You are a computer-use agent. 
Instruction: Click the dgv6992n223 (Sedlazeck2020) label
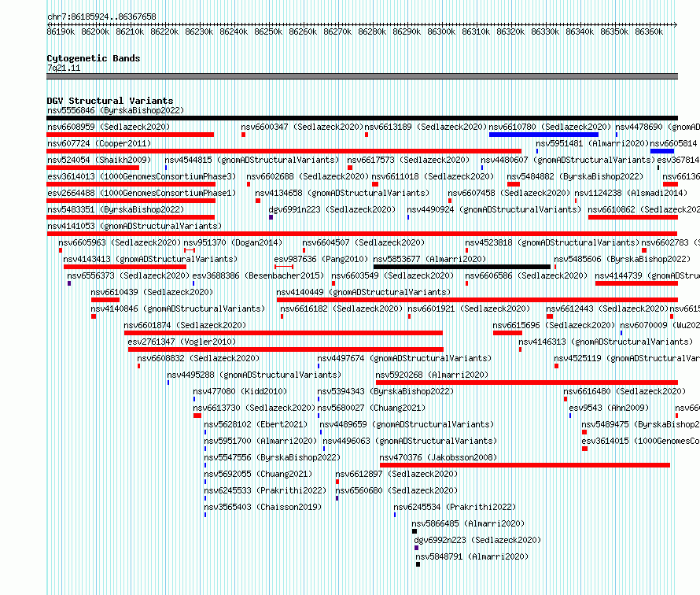477,540
